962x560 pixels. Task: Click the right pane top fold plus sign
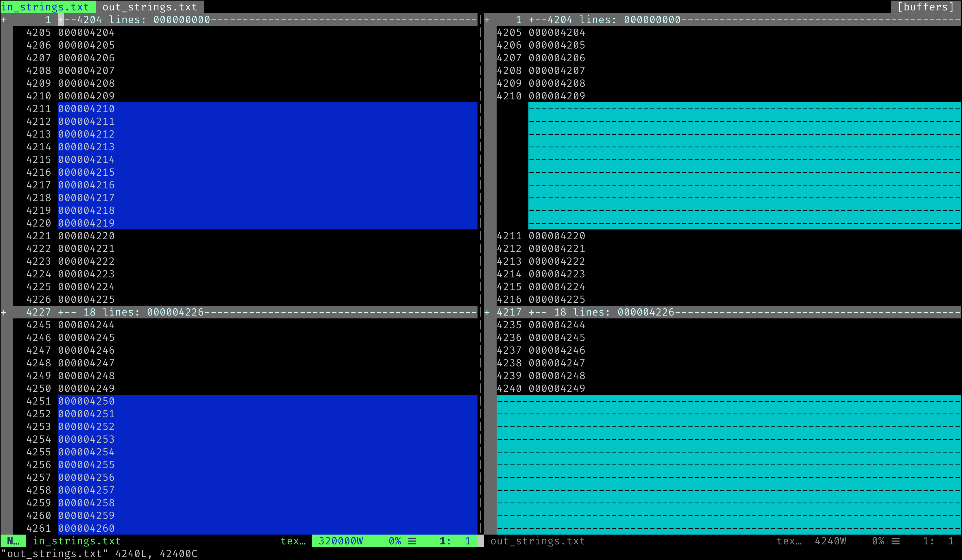(x=487, y=20)
